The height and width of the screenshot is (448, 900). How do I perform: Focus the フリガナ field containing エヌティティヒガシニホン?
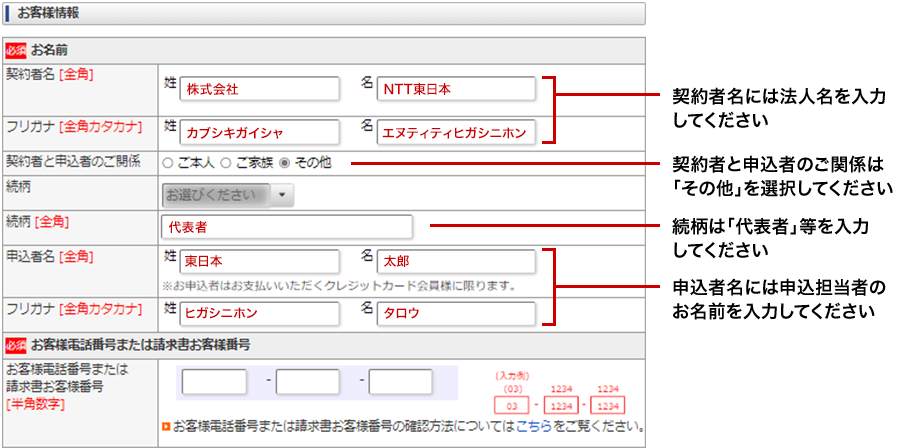(456, 132)
